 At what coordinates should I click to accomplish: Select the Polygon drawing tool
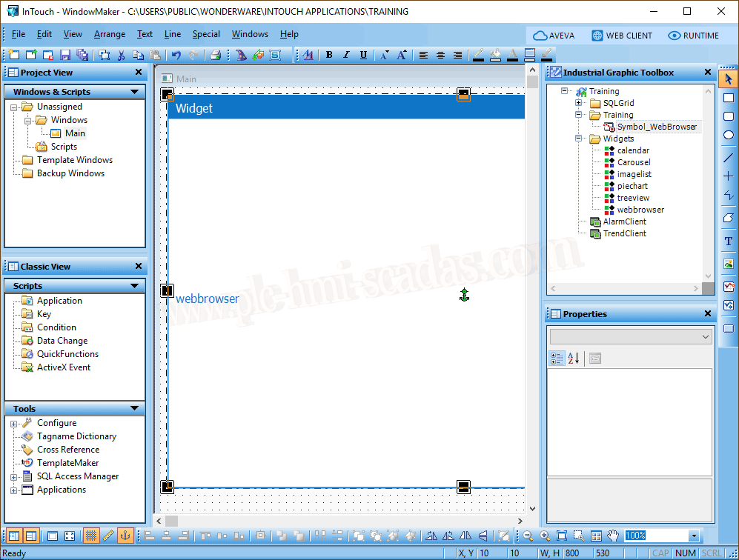coord(728,219)
